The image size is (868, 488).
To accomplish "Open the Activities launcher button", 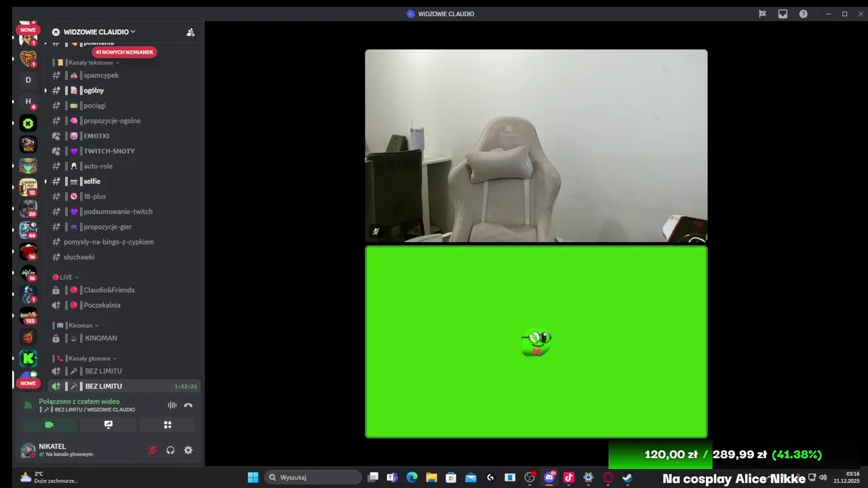I will point(167,425).
